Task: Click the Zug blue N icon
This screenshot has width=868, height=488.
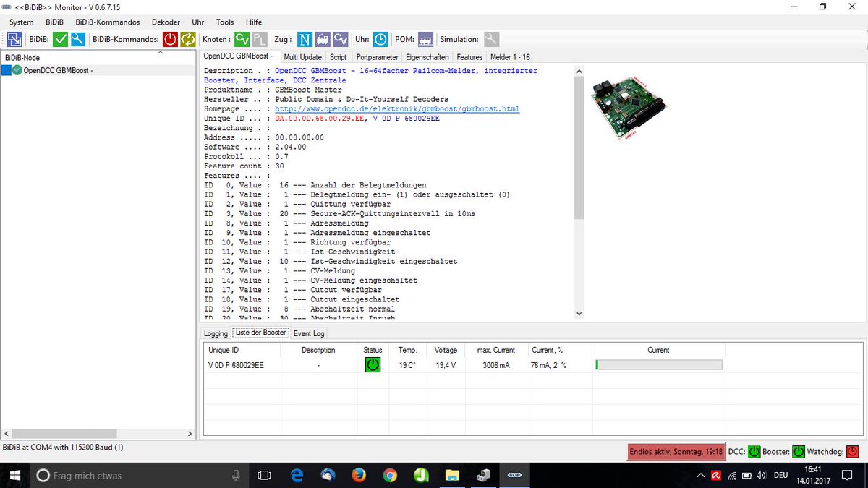Action: 305,40
